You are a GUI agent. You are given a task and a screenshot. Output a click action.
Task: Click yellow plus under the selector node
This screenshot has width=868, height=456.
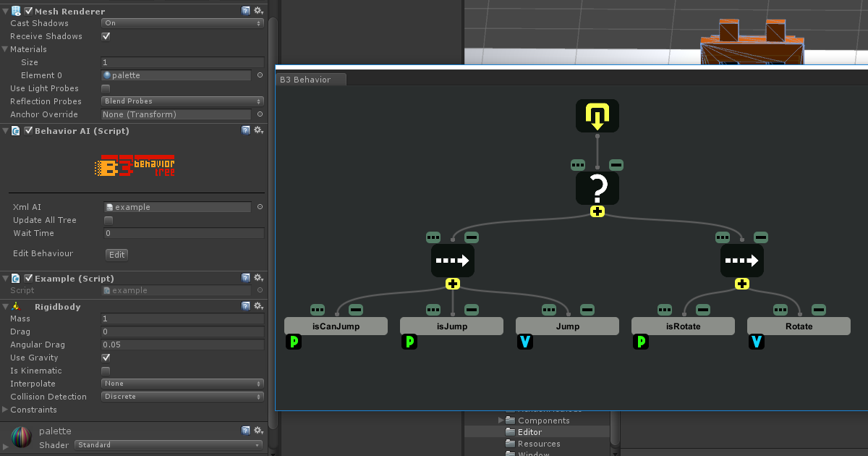click(597, 211)
